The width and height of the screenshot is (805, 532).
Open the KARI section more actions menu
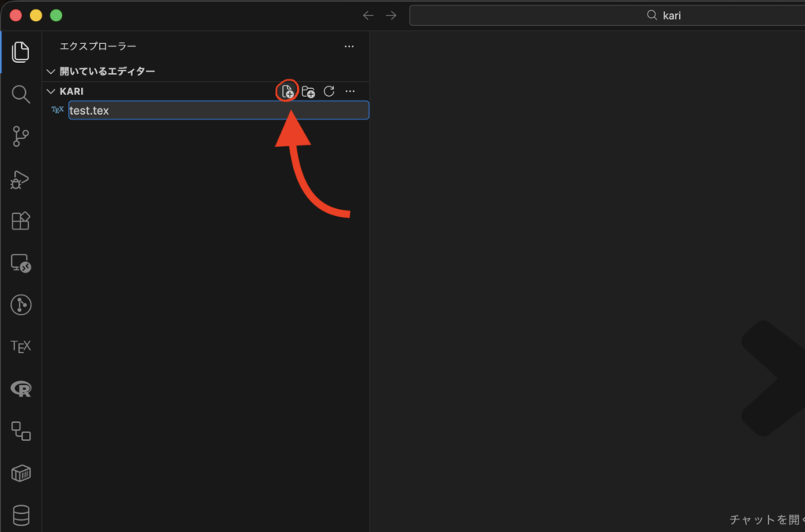click(351, 91)
